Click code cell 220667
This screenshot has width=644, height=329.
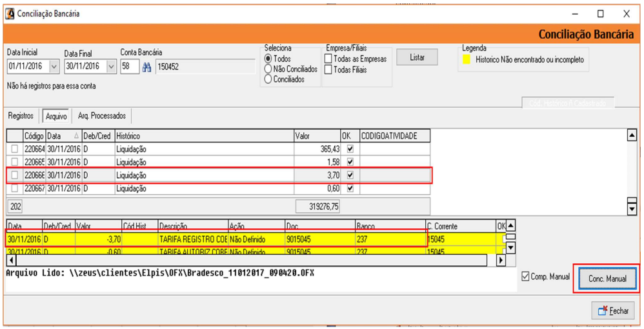[34, 188]
